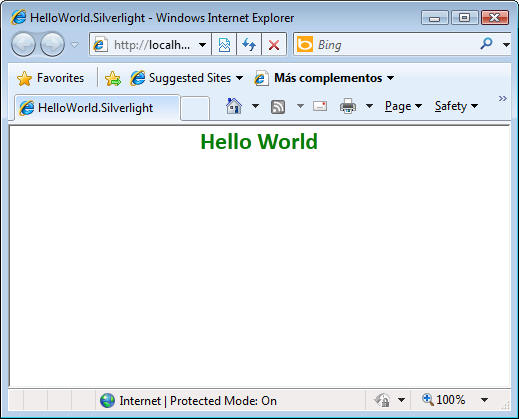Expand the Feeds dropdown arrow
This screenshot has height=419, width=519.
click(300, 106)
